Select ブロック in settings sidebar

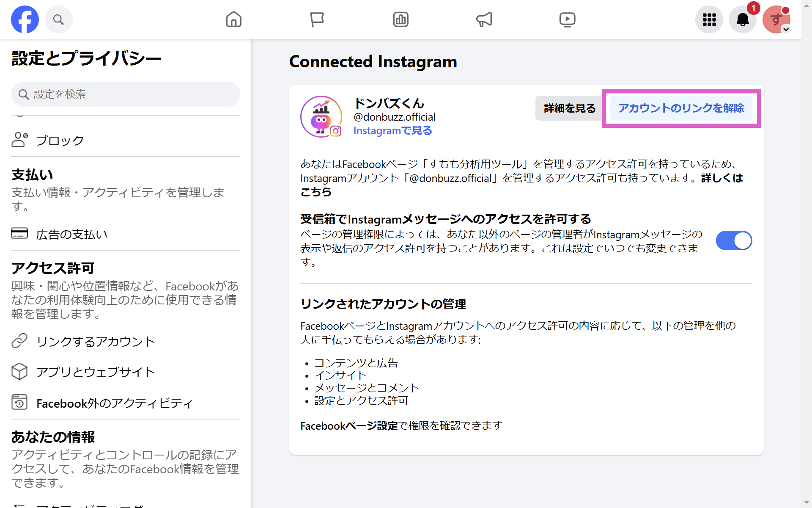pyautogui.click(x=60, y=140)
